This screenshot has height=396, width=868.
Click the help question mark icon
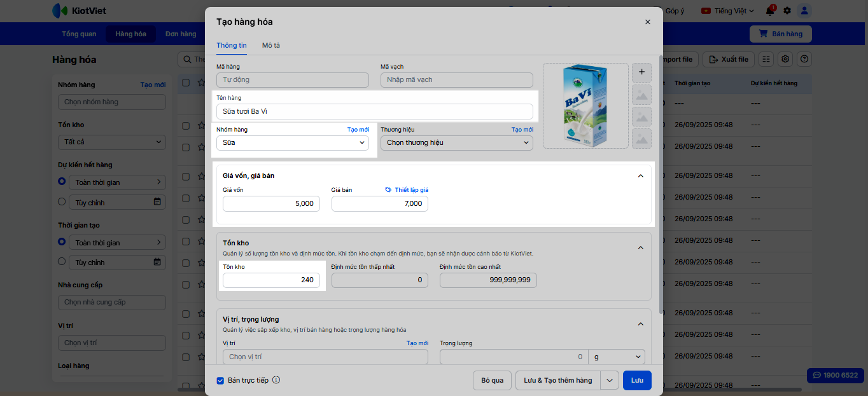click(805, 59)
